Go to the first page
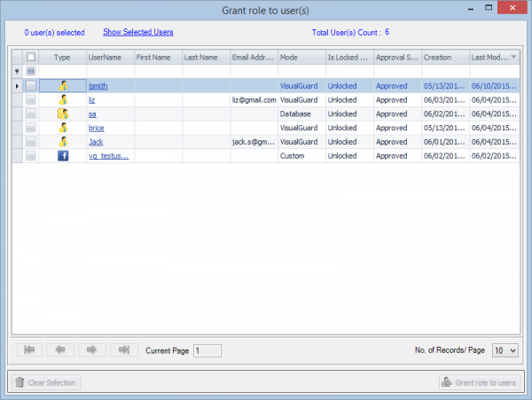Viewport: 532px width, 400px height. (29, 349)
